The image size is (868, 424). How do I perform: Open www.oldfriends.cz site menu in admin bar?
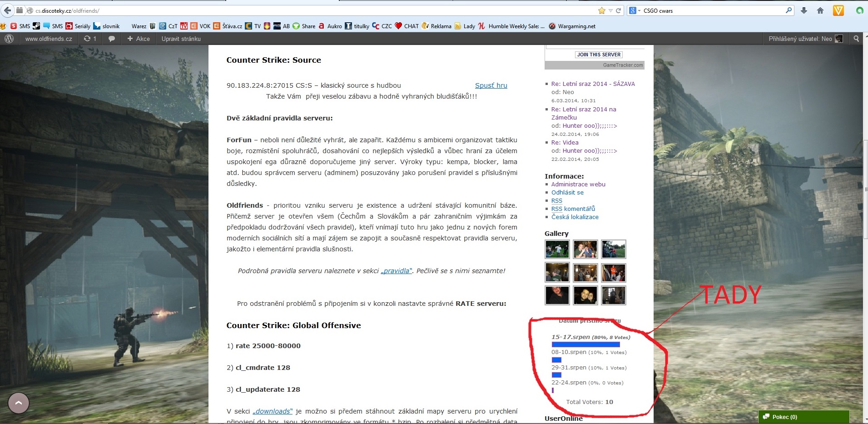(49, 39)
